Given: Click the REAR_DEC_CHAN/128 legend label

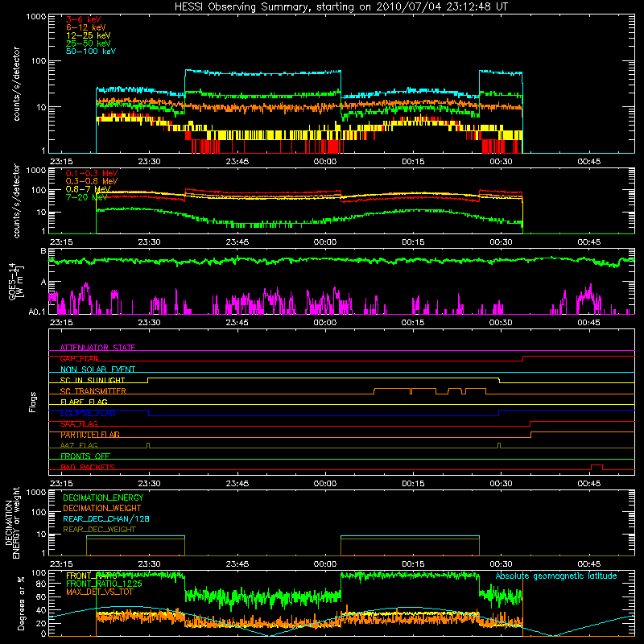Looking at the screenshot, I should click(106, 518).
